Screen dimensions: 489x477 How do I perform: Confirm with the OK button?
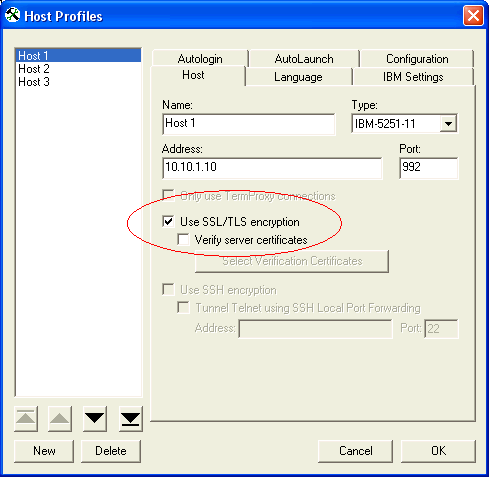(x=438, y=451)
